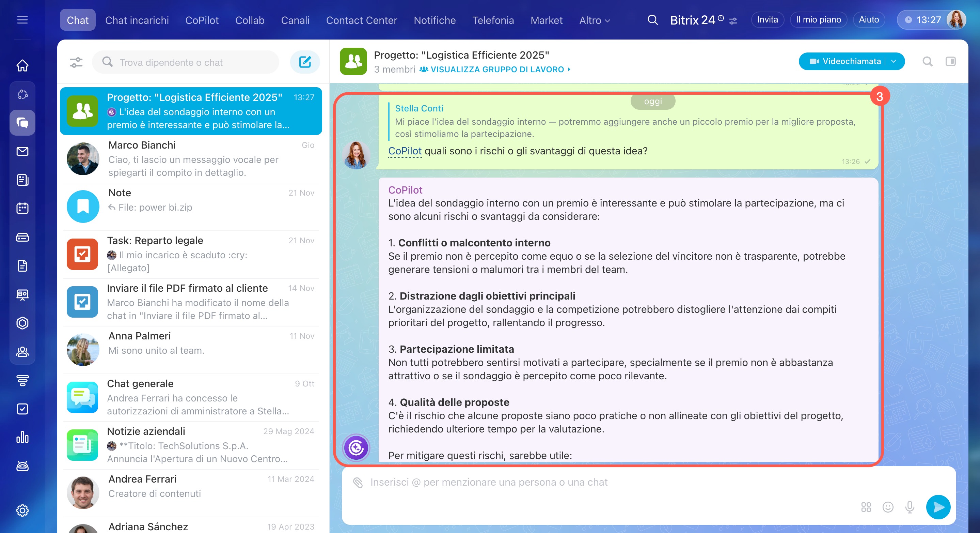This screenshot has height=533, width=980.
Task: Toggle the hamburger main menu
Action: click(x=22, y=20)
